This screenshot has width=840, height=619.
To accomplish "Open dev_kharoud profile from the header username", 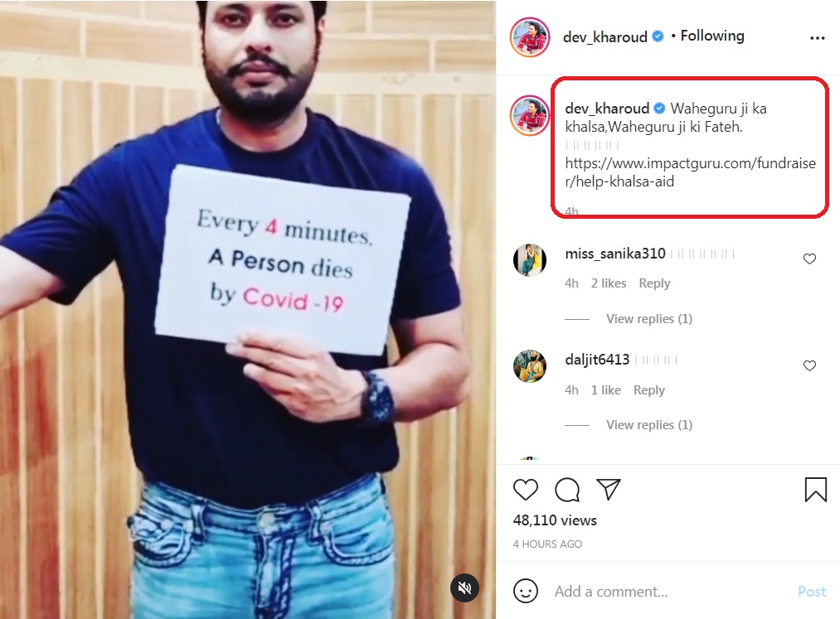I will 605,36.
